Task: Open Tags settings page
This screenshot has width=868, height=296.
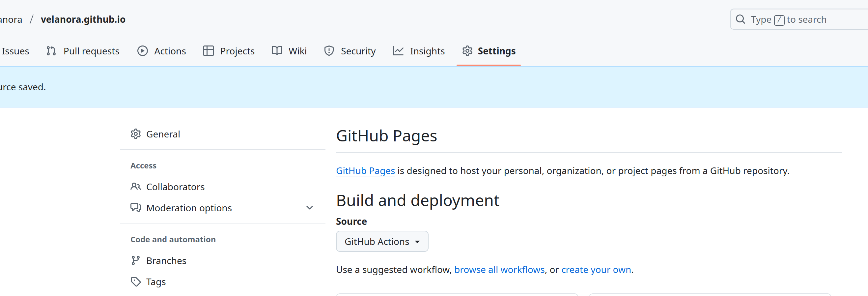Action: tap(222, 281)
